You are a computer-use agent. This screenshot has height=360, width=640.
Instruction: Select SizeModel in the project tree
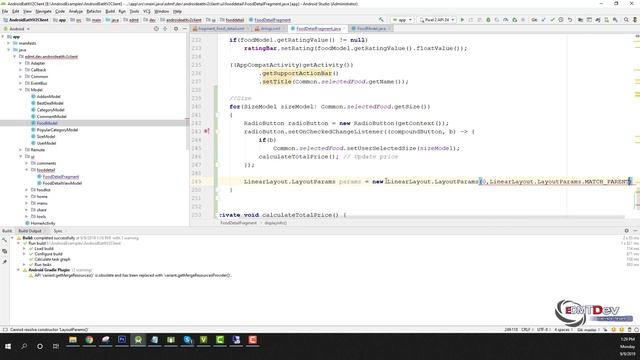point(45,137)
